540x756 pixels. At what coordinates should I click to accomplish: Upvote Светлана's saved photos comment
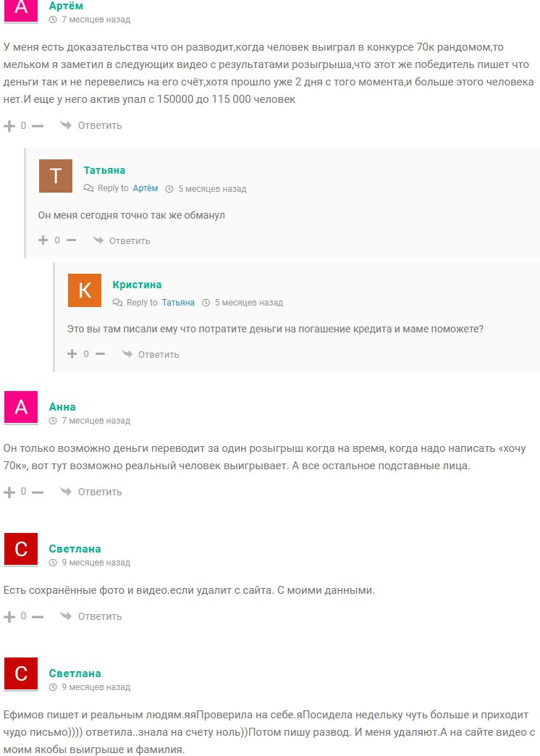point(9,617)
